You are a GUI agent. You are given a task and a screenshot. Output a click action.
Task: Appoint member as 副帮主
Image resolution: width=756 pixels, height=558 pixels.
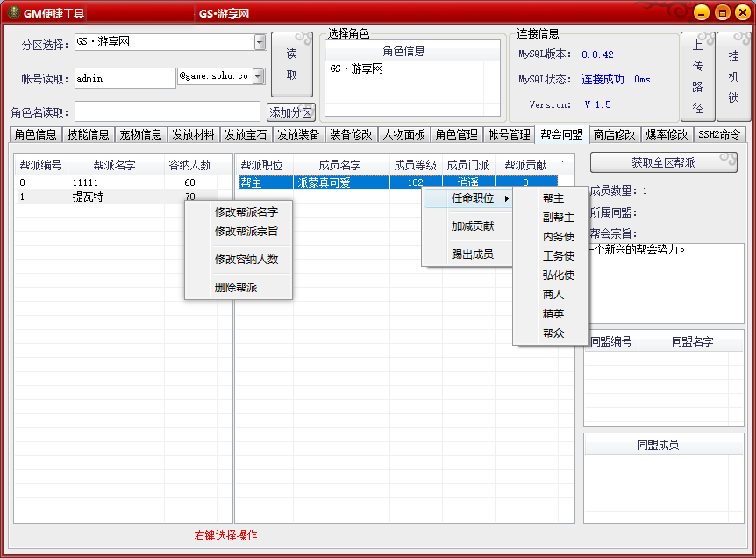(558, 218)
